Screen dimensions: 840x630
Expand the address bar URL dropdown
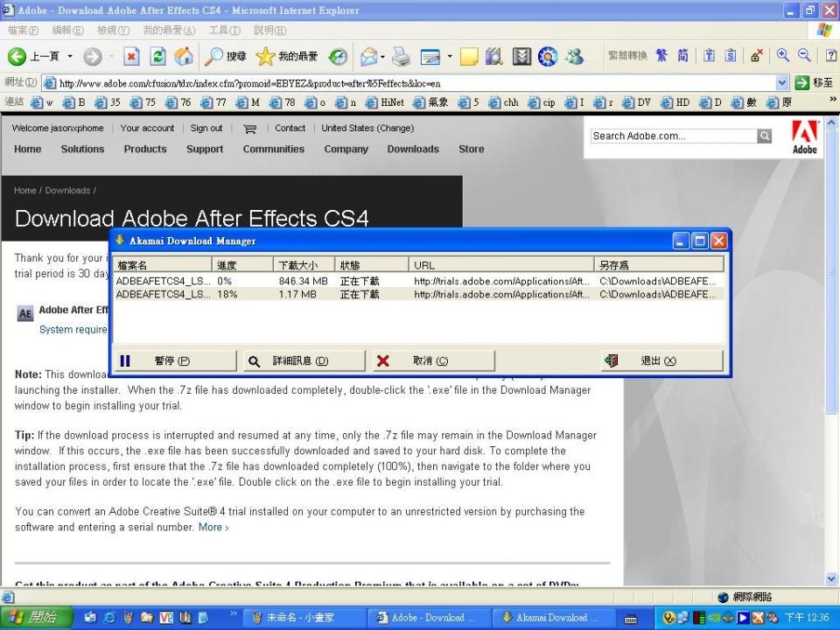(x=782, y=83)
